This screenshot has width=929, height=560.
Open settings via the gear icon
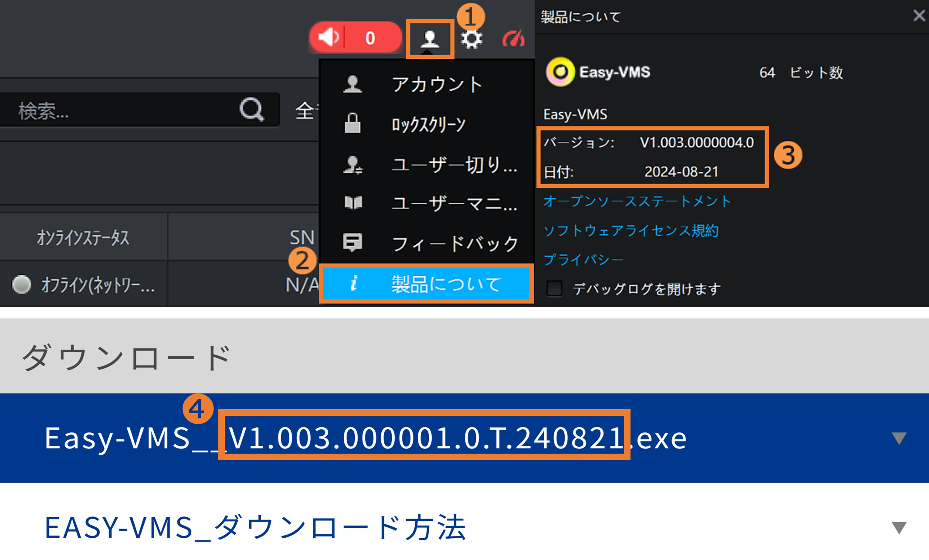pos(471,39)
